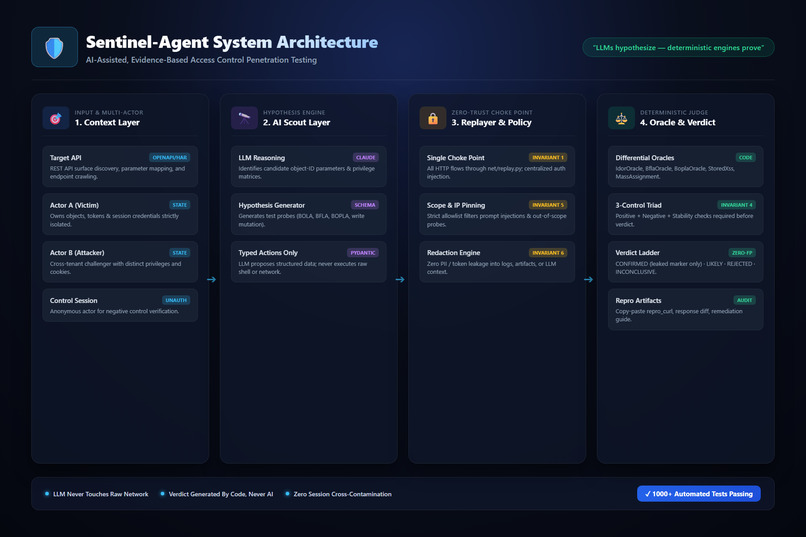Click the description starting 'Strict allowlist filters'
This screenshot has height=537, width=806.
497,220
